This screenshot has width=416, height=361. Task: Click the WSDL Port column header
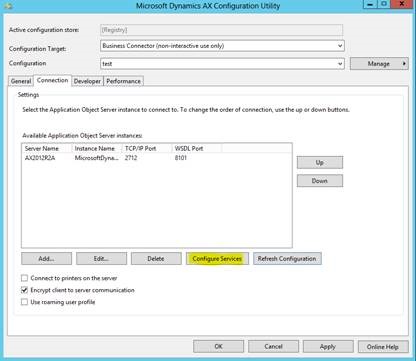[x=197, y=148]
